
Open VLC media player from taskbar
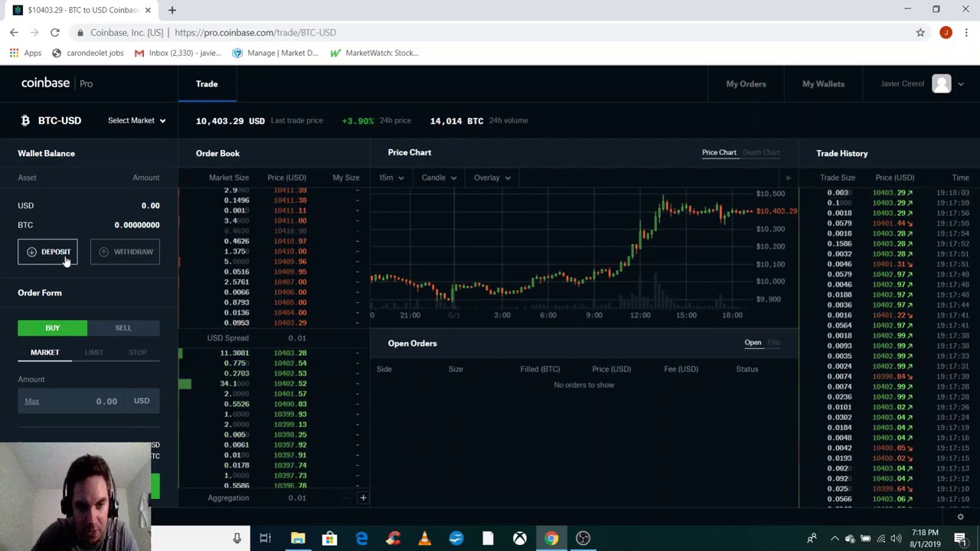tap(424, 538)
